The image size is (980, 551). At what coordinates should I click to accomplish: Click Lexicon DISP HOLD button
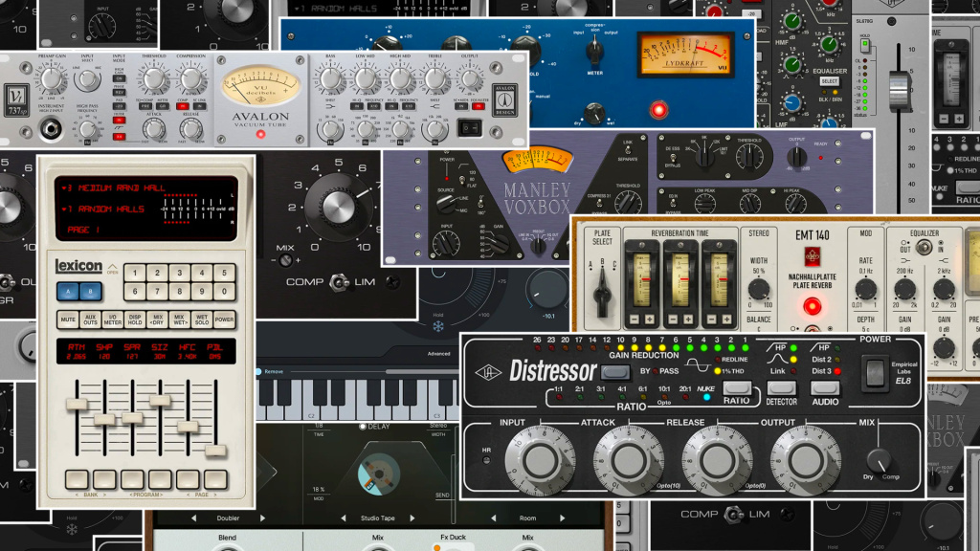click(135, 320)
